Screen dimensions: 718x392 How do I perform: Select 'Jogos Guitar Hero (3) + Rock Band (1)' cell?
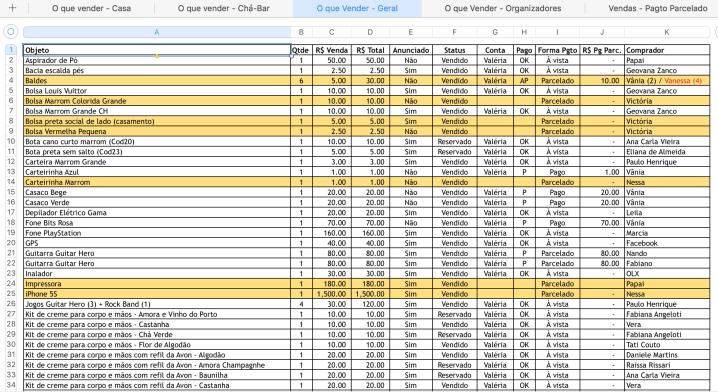click(x=157, y=304)
